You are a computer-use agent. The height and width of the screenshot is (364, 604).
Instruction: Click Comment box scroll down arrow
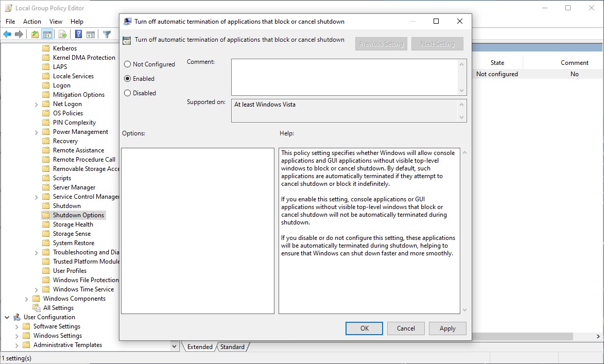click(x=461, y=91)
